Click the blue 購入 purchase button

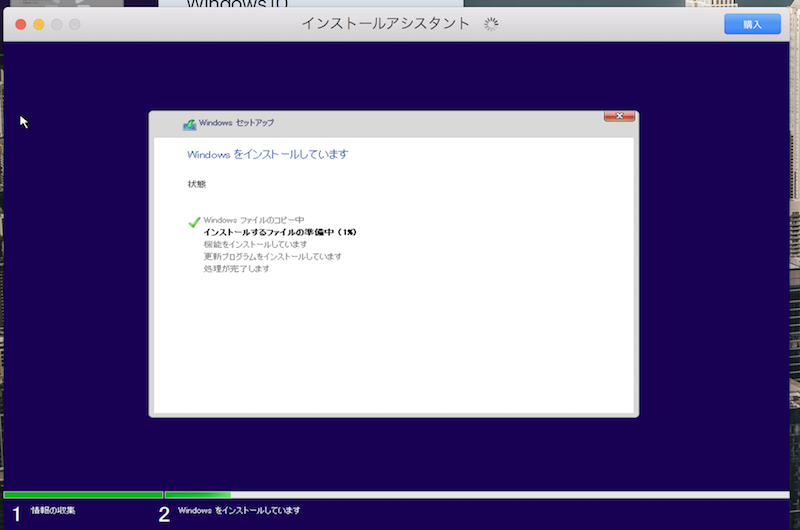[x=752, y=24]
